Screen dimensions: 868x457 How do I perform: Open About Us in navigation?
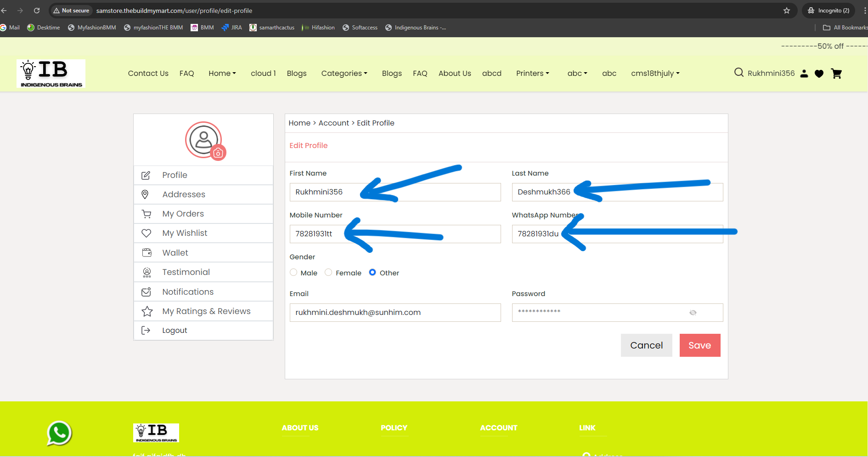pyautogui.click(x=455, y=73)
